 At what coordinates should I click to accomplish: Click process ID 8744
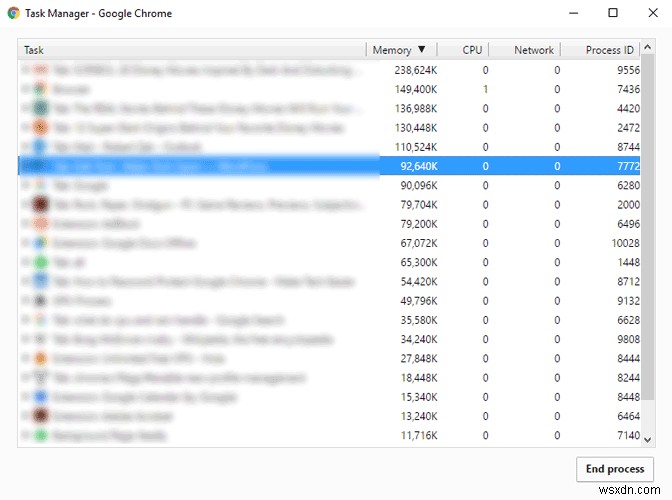click(x=628, y=147)
